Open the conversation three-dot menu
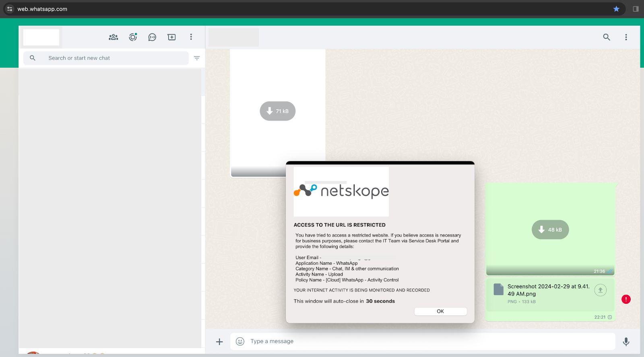Image resolution: width=644 pixels, height=357 pixels. point(626,37)
